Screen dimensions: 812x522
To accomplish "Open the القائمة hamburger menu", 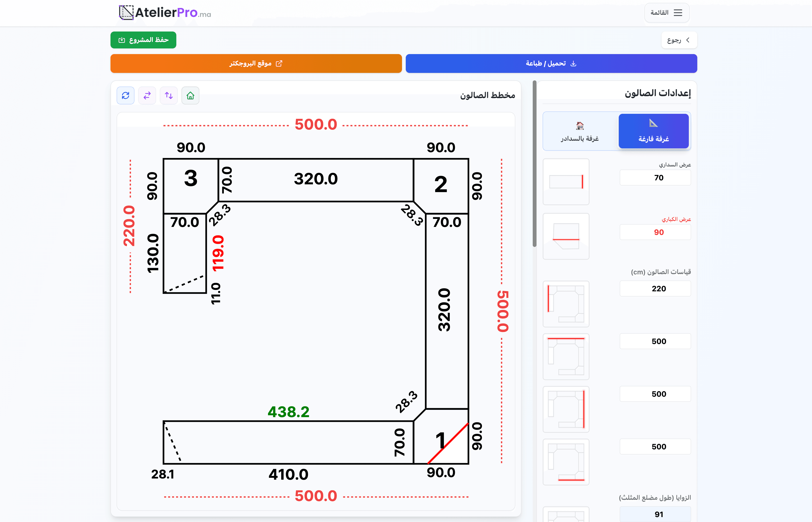I will pyautogui.click(x=667, y=13).
